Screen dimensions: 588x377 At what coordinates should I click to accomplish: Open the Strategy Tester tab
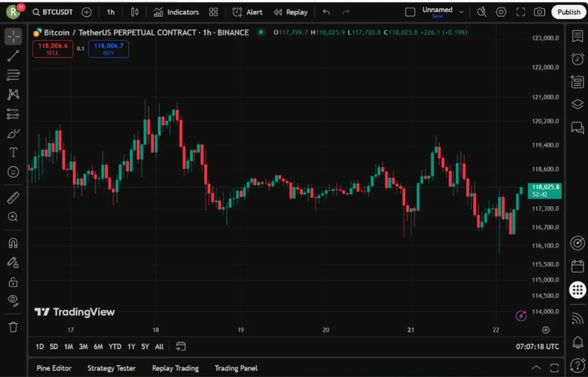point(111,368)
